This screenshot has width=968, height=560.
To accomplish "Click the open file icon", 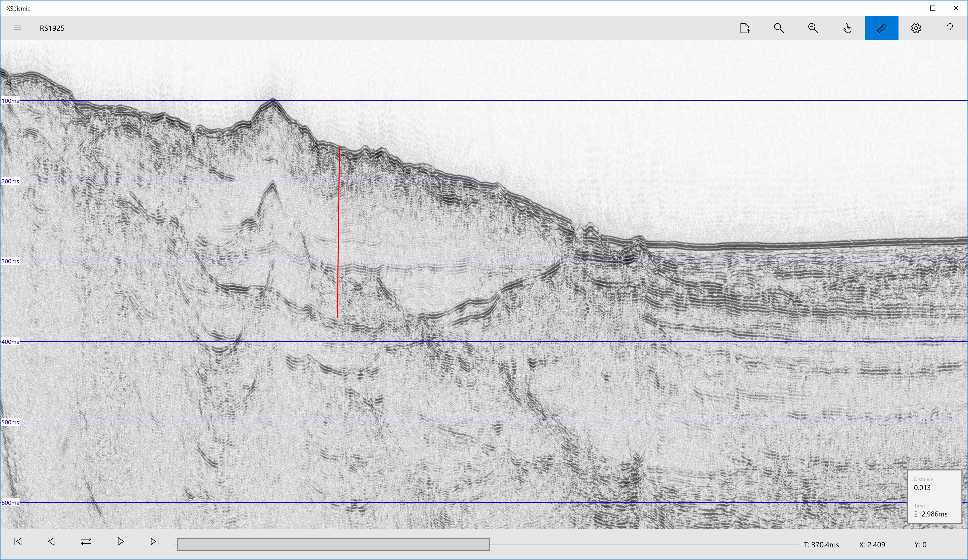I will point(744,28).
